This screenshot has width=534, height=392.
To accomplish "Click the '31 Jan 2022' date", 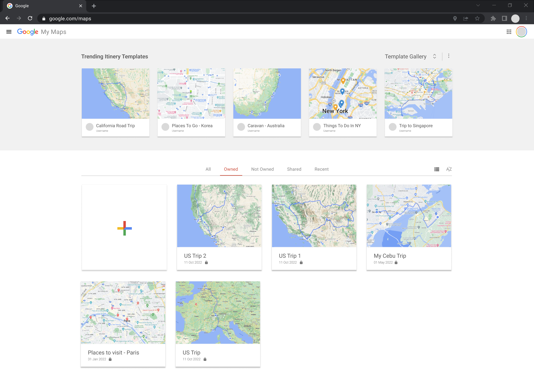I will pos(97,359).
